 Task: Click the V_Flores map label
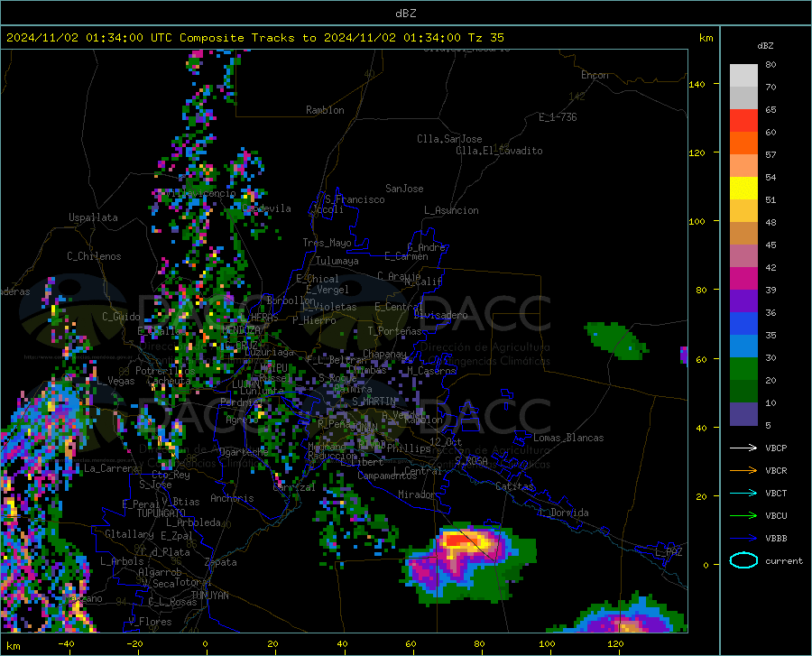(150, 622)
